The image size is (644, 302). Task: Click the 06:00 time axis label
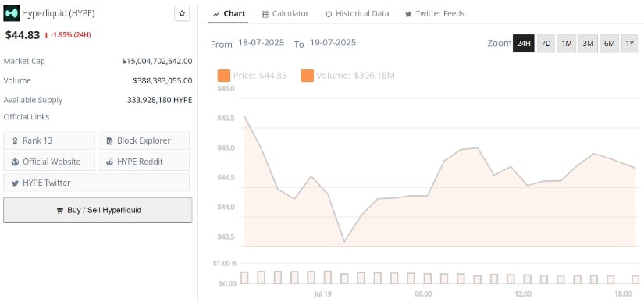coord(423,293)
